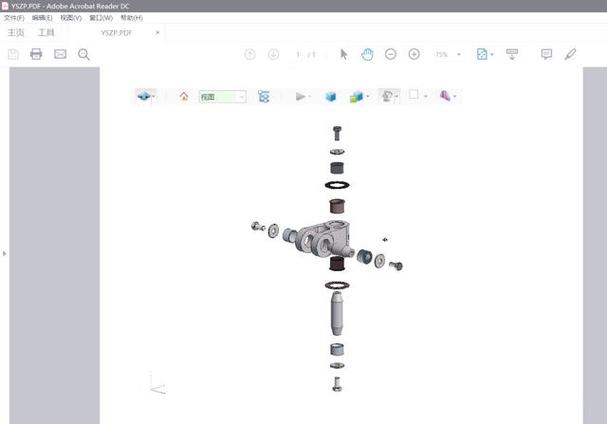This screenshot has width=607, height=424.
Task: Go to next page arrow
Action: [x=273, y=54]
